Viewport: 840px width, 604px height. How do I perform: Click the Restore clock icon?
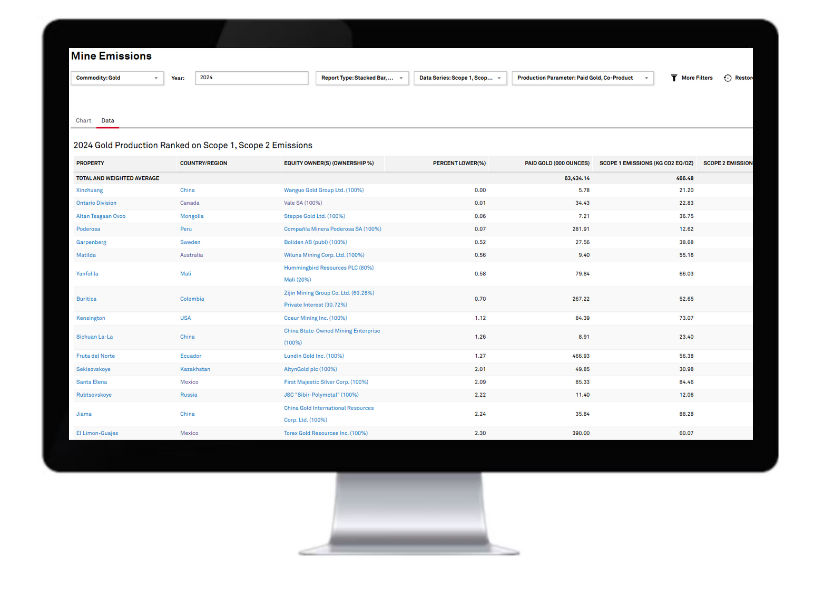[727, 78]
